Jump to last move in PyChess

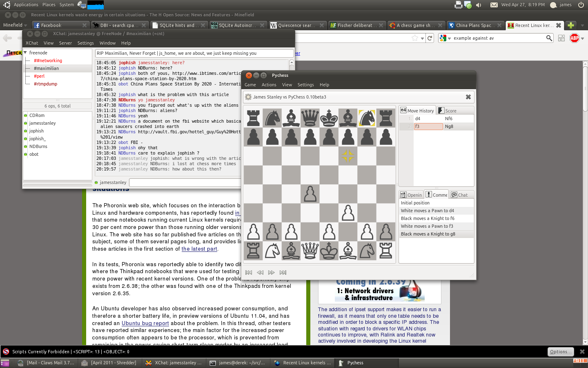283,272
